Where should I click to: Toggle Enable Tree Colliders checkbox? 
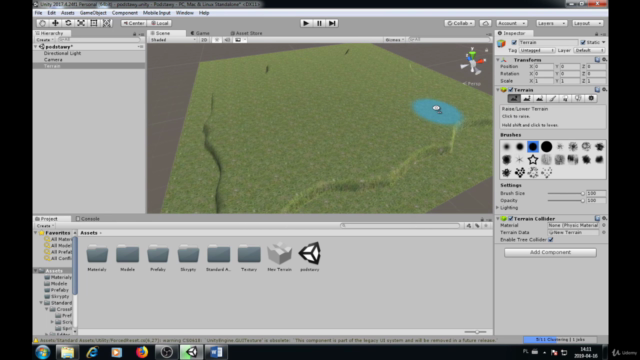tap(551, 240)
